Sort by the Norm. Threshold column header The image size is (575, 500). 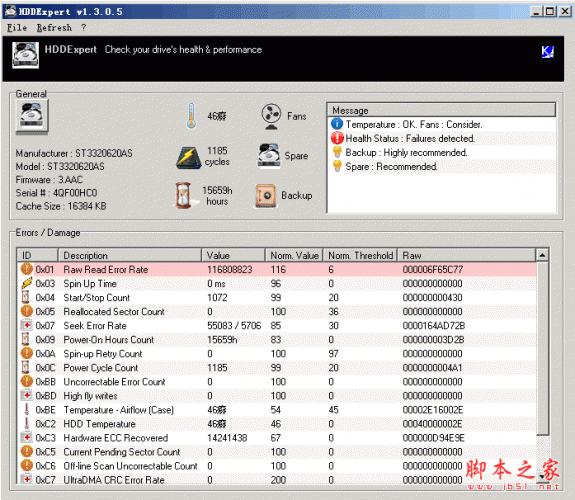pos(360,255)
